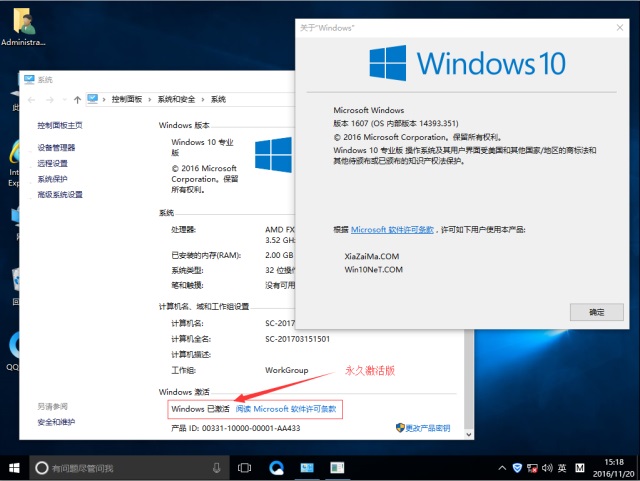The width and height of the screenshot is (640, 481).
Task: Show hidden system tray icons
Action: pos(500,468)
